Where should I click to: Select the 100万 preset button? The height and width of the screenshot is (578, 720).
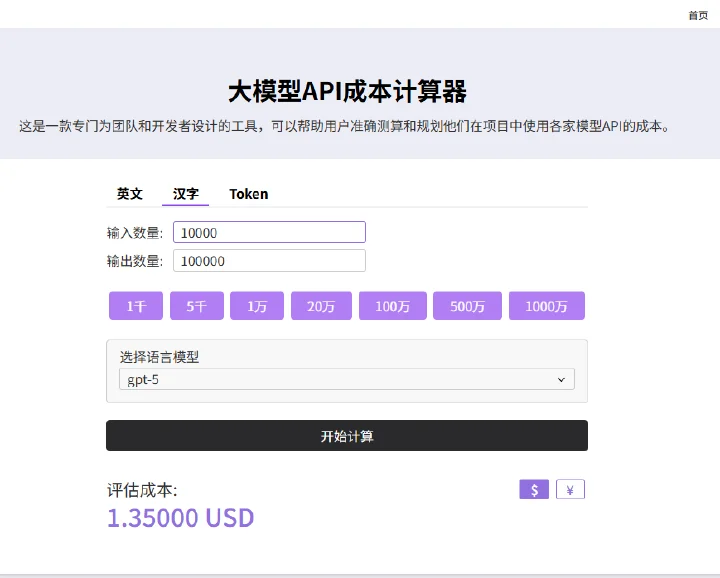coord(393,306)
